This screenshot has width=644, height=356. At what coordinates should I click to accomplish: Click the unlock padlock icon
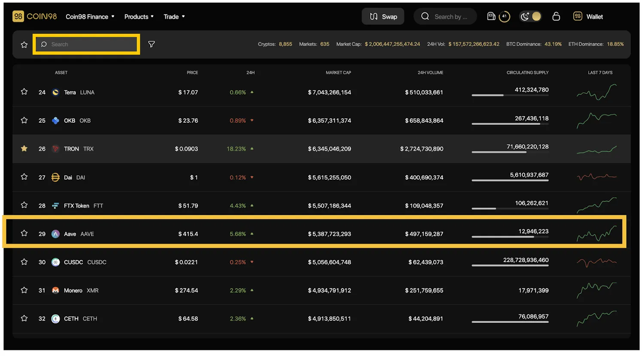pos(556,16)
